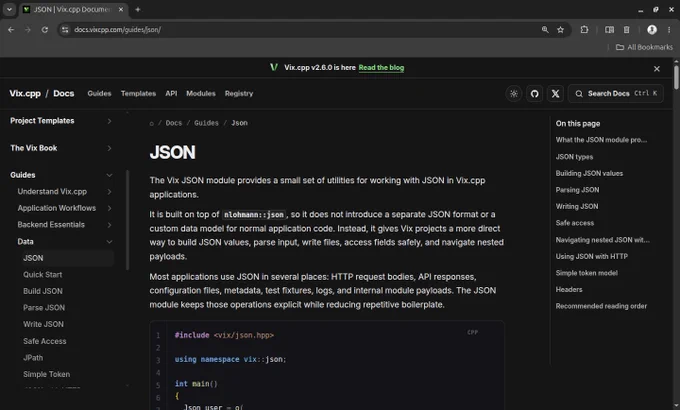Open the Read the blog link

[x=381, y=68]
